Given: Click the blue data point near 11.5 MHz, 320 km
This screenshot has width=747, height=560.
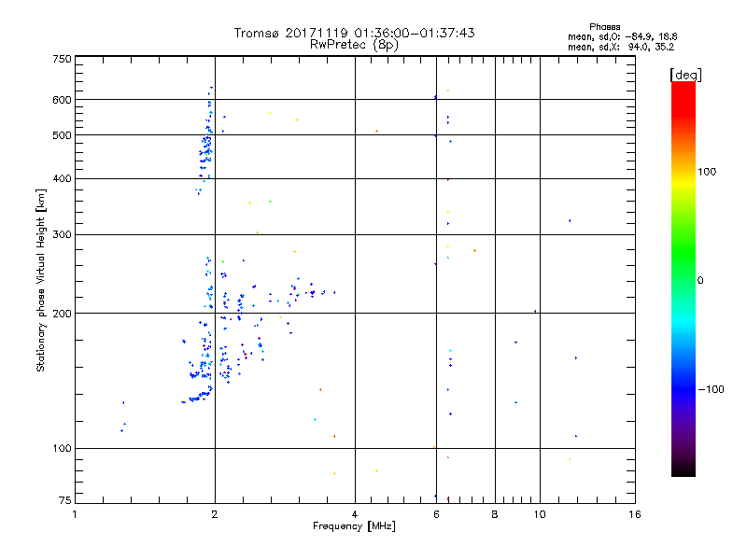Looking at the screenshot, I should 570,221.
